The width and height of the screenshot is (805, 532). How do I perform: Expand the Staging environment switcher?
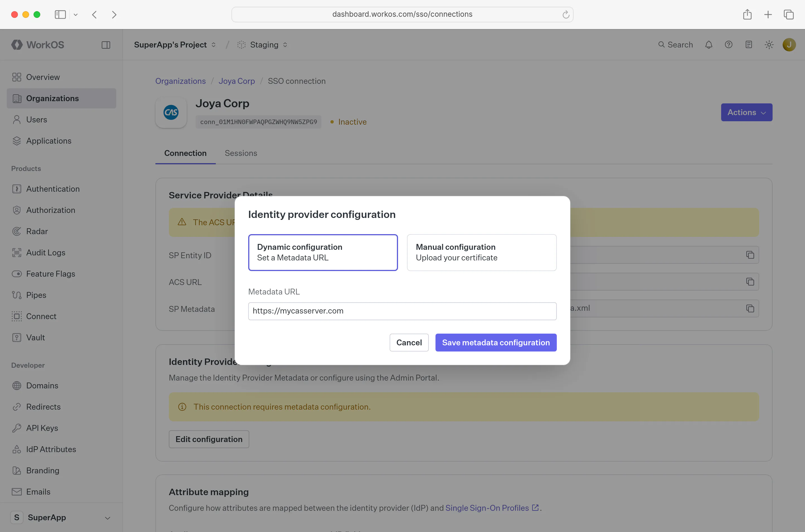point(263,45)
